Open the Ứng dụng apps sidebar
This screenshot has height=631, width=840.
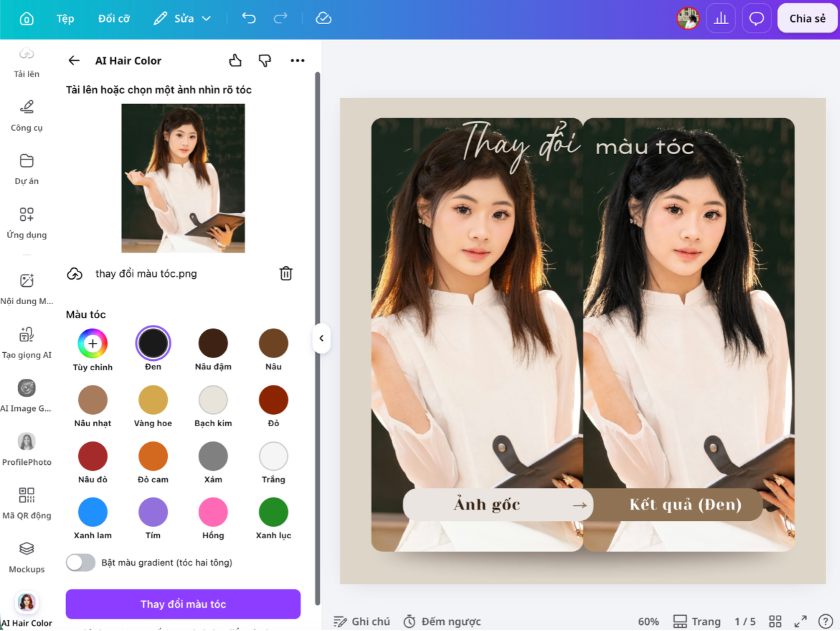point(27,223)
